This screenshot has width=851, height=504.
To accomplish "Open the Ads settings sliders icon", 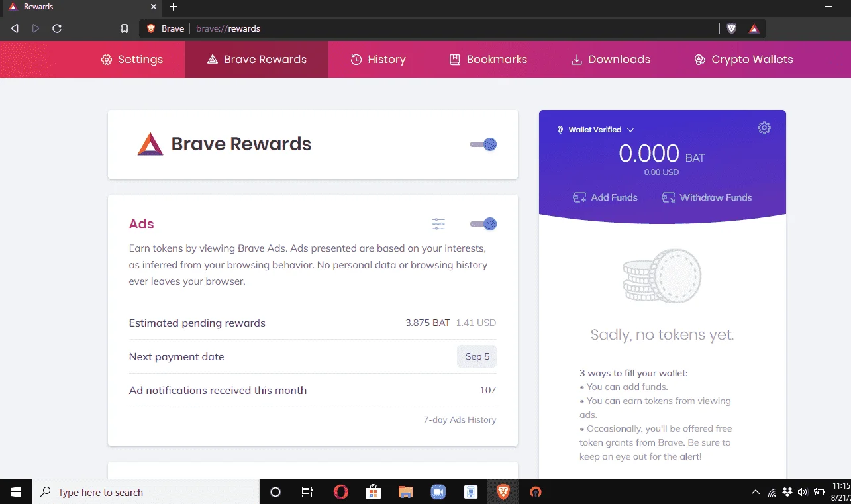I will pos(438,224).
